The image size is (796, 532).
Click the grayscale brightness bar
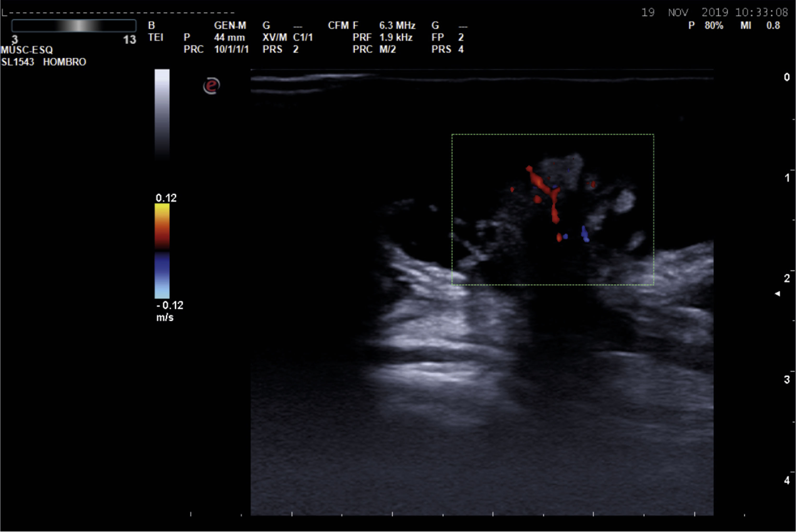[x=162, y=114]
